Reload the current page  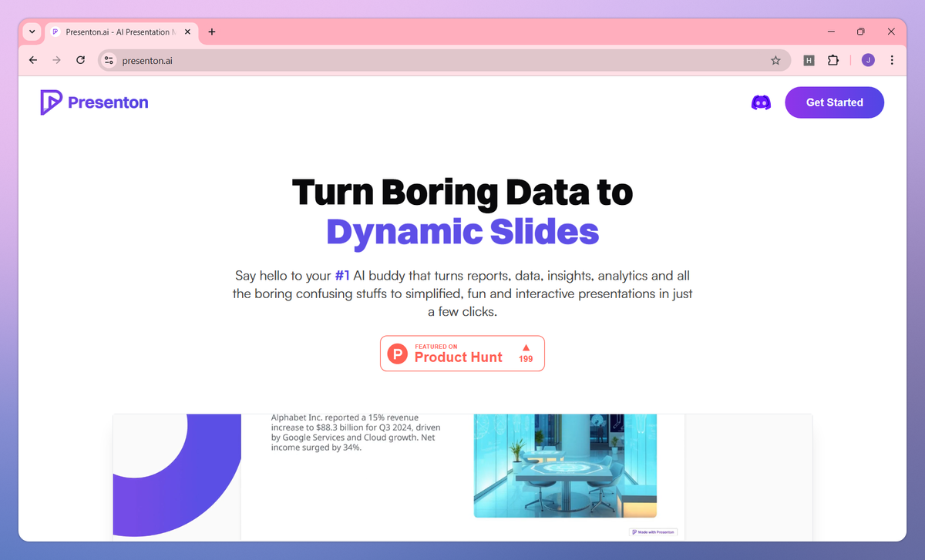click(x=80, y=60)
